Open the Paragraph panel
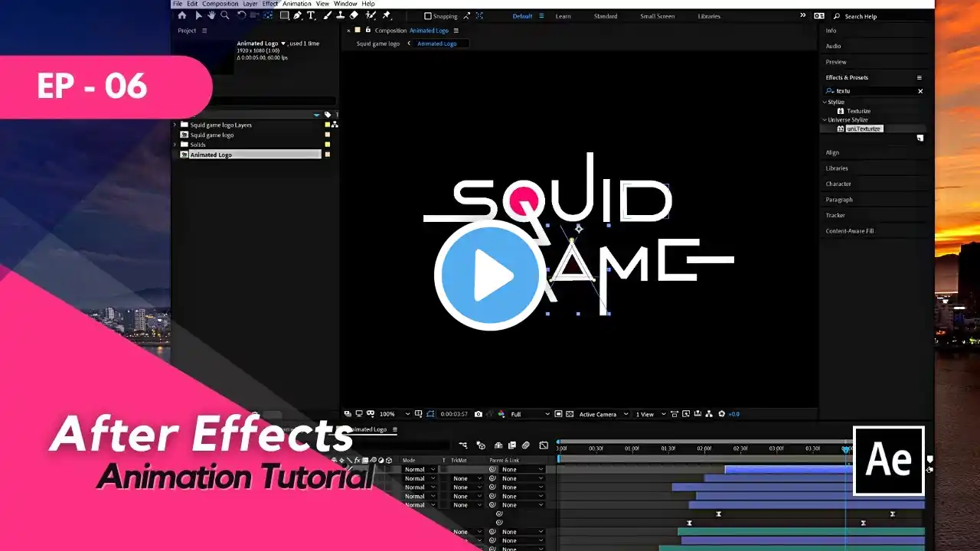 839,200
